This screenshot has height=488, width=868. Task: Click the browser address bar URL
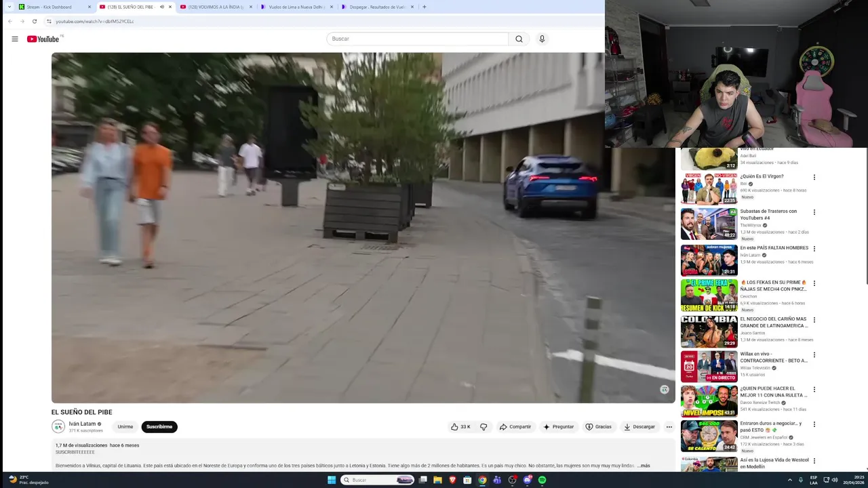(95, 21)
